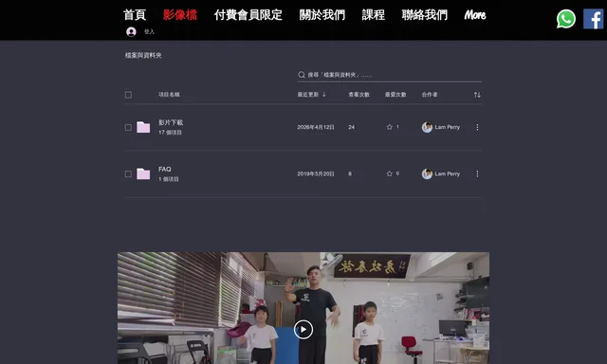Open 付費會員限定 page

pos(248,15)
